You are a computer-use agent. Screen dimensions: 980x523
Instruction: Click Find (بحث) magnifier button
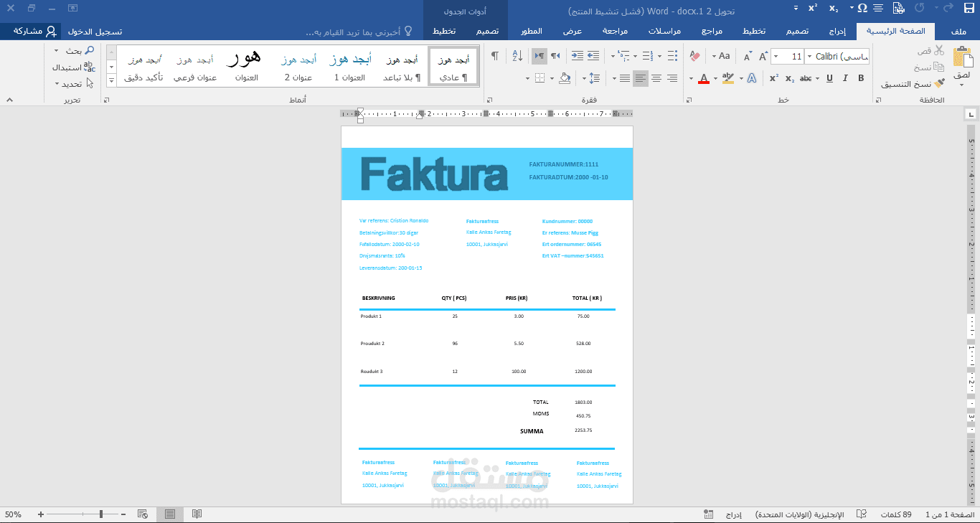[x=79, y=50]
